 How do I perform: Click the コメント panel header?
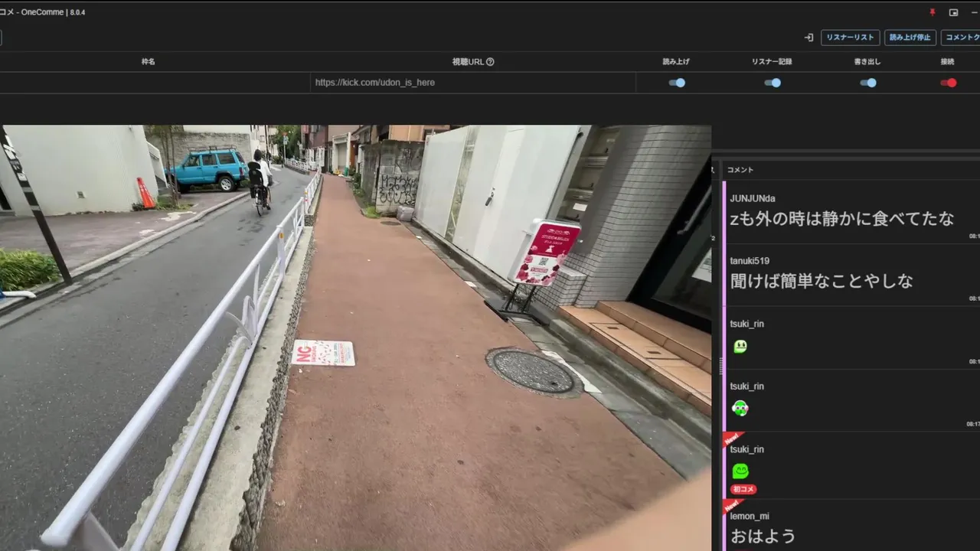tap(740, 170)
